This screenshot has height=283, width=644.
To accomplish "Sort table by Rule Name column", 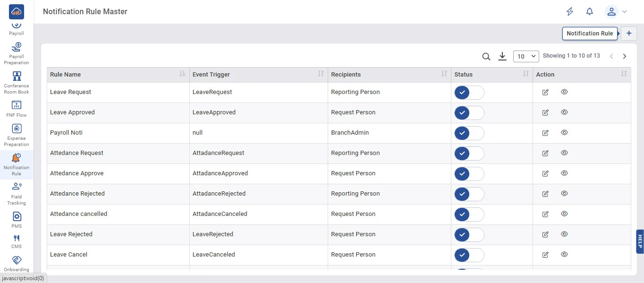I will point(182,74).
